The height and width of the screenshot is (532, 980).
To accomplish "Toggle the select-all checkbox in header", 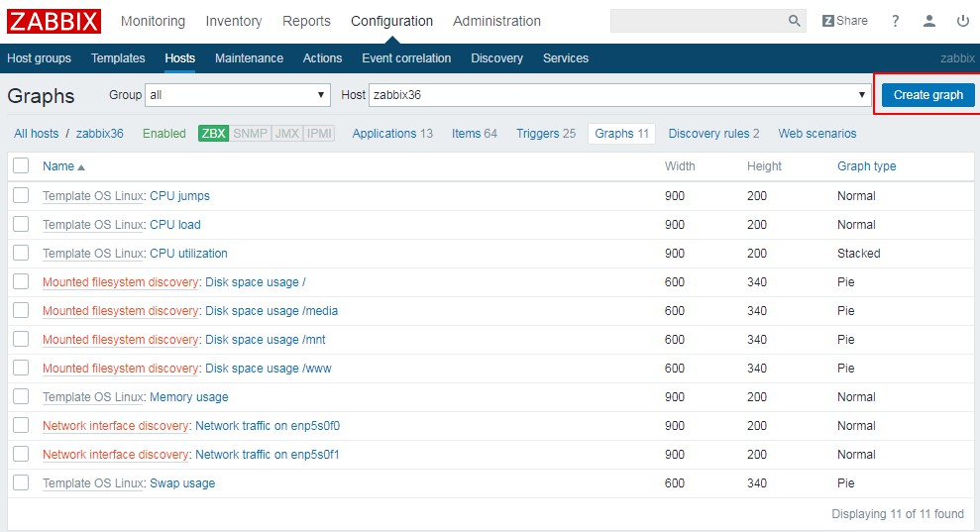I will pos(21,166).
